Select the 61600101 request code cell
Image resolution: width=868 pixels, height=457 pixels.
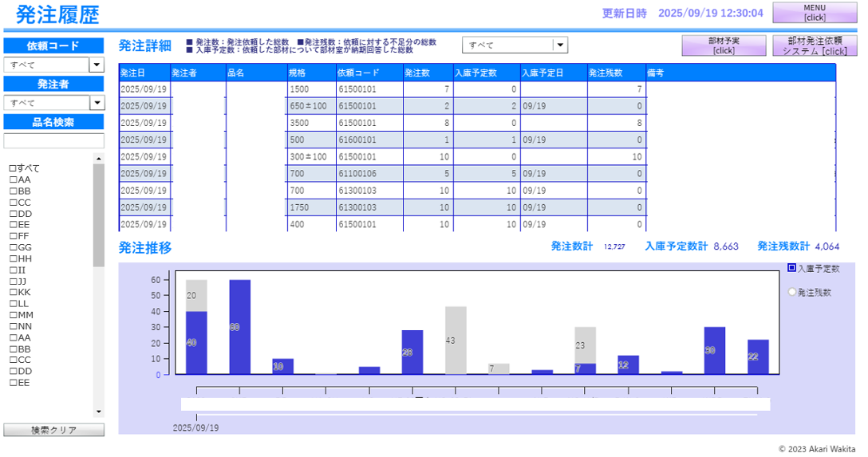(x=369, y=140)
